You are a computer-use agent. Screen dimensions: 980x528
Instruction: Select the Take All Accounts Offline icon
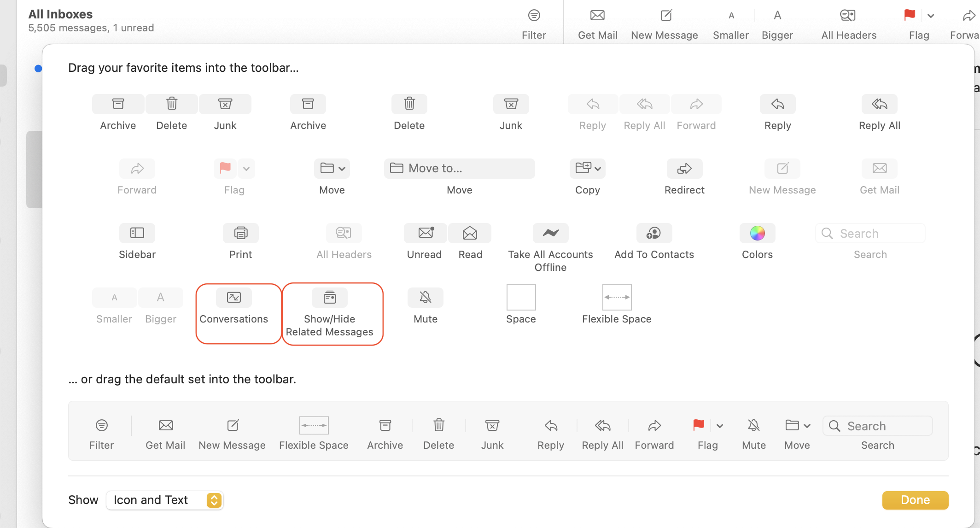550,233
